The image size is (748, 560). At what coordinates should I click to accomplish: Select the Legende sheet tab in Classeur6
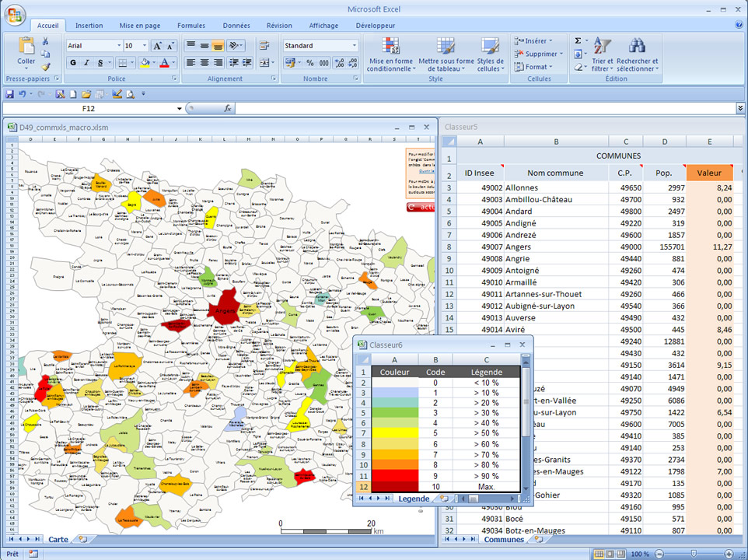tap(414, 499)
